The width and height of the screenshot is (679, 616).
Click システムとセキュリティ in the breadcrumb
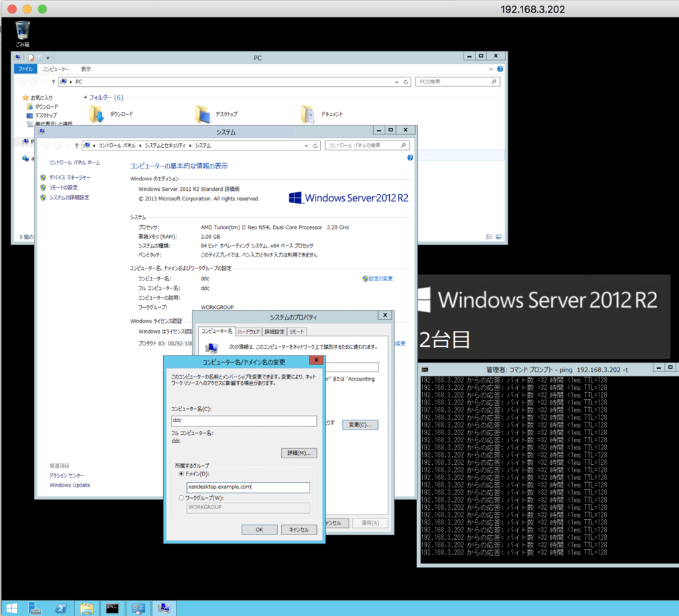[165, 145]
